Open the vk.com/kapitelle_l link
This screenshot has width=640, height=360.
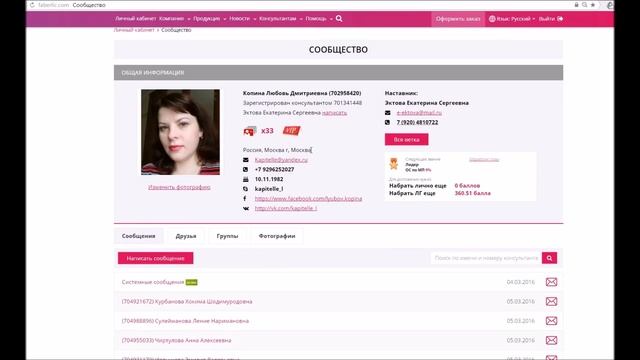coord(286,208)
